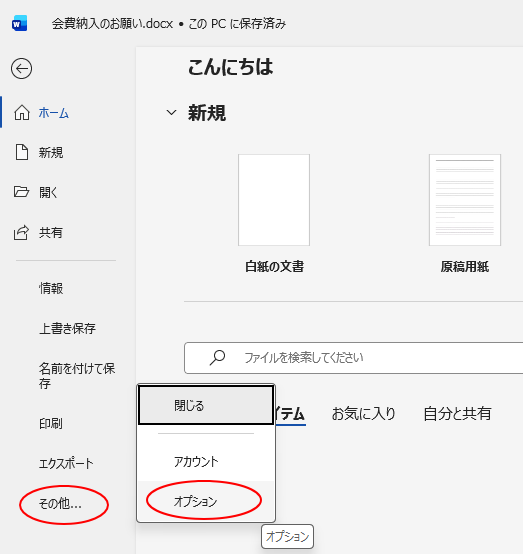Image resolution: width=523 pixels, height=554 pixels.
Task: Click the folder icon beside 開く
Action: click(21, 192)
